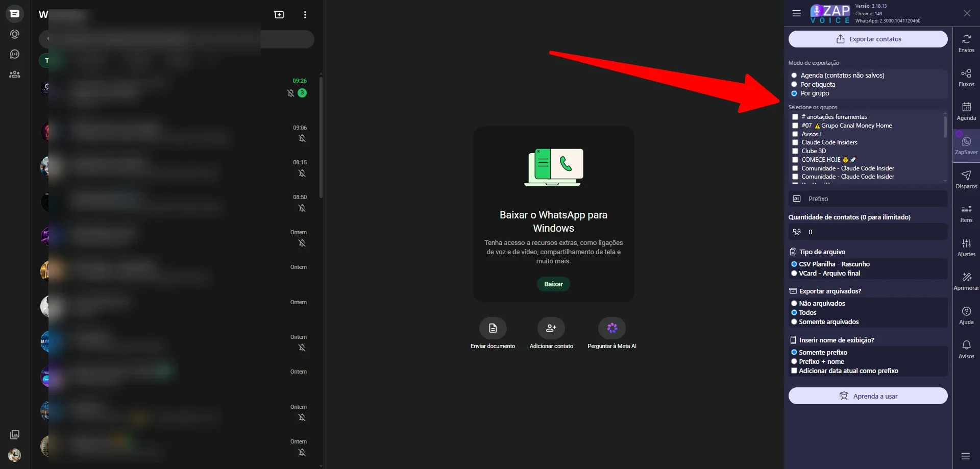Open the Itens panel
Viewport: 980px width, 469px height.
tap(966, 214)
